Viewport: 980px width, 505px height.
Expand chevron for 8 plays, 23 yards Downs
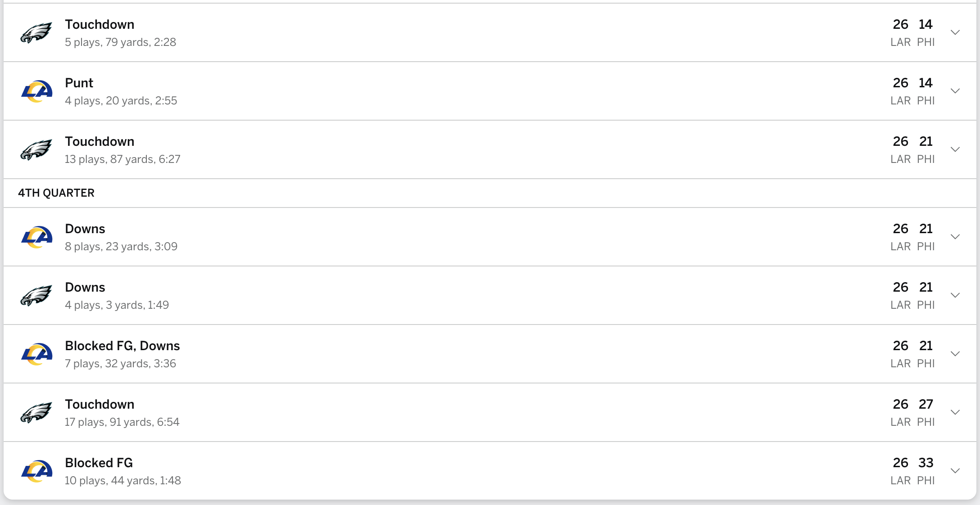pyautogui.click(x=955, y=237)
